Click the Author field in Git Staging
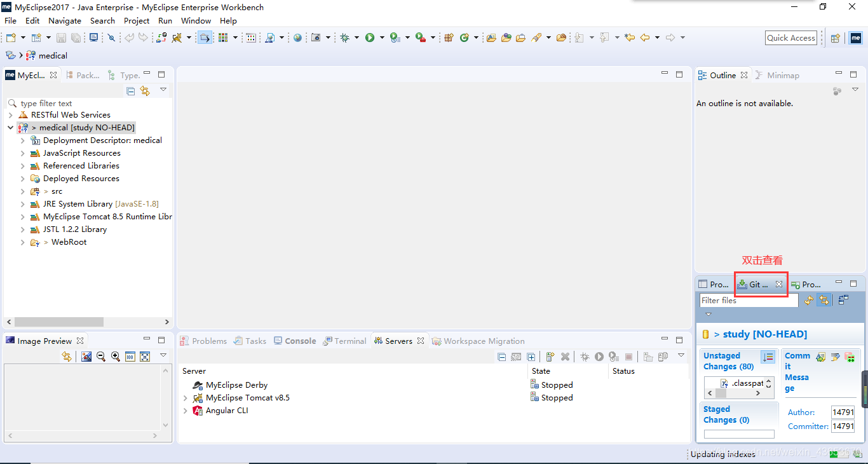 pos(843,412)
